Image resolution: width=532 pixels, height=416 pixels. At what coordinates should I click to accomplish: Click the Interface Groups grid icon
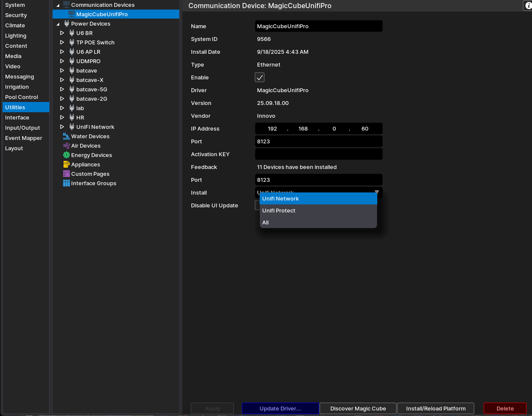66,183
